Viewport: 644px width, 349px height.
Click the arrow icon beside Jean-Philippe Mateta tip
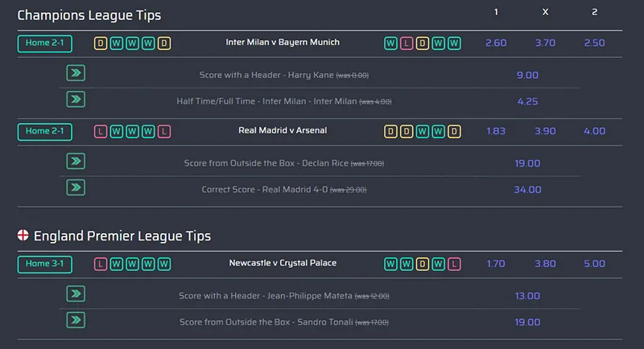76,294
